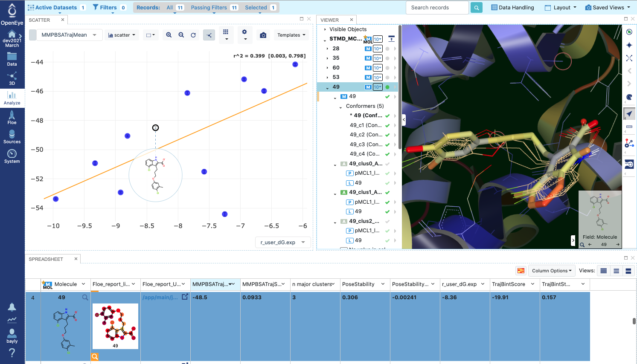Screen dimensions: 637x364
Task: Open the scatter plot type dropdown
Action: point(122,35)
